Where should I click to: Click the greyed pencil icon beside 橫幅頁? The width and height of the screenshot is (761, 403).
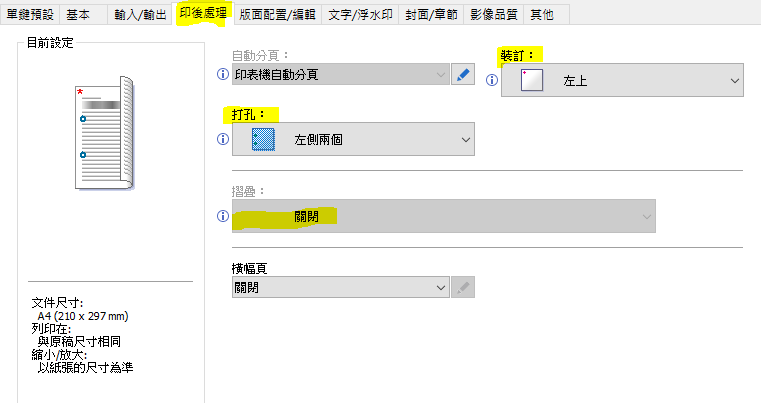[463, 287]
